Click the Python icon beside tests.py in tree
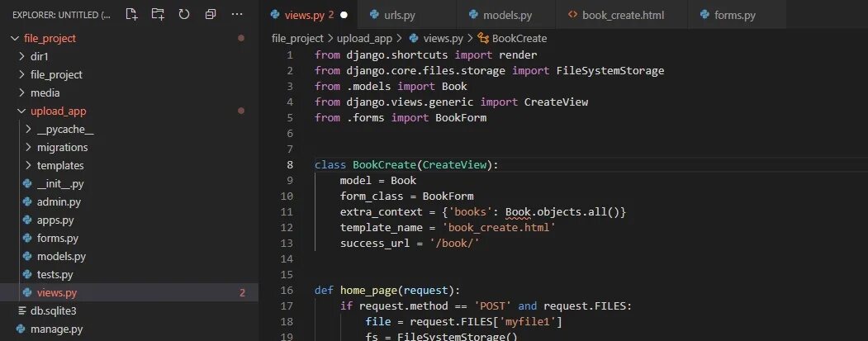The height and width of the screenshot is (341, 868). click(x=27, y=275)
